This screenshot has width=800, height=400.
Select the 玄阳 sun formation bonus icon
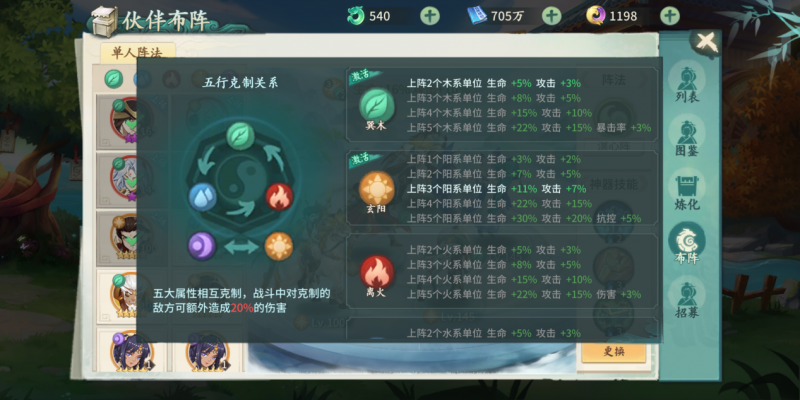click(377, 188)
